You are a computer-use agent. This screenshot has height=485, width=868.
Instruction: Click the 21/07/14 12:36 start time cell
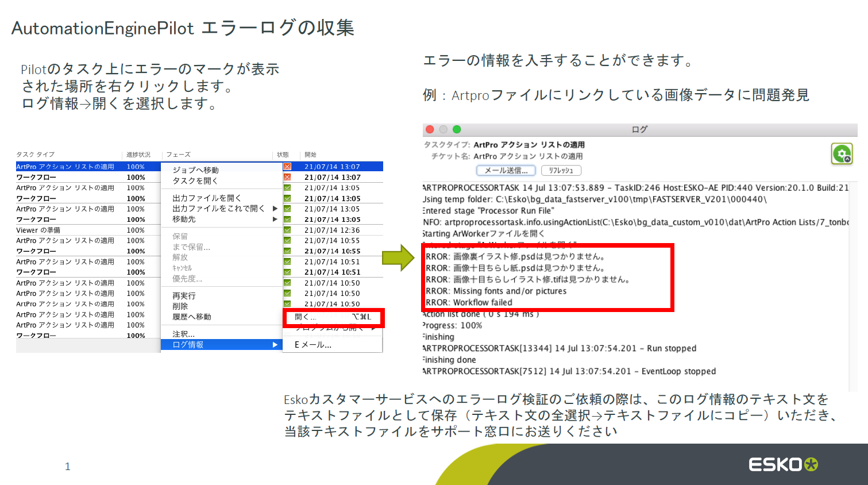(x=332, y=230)
